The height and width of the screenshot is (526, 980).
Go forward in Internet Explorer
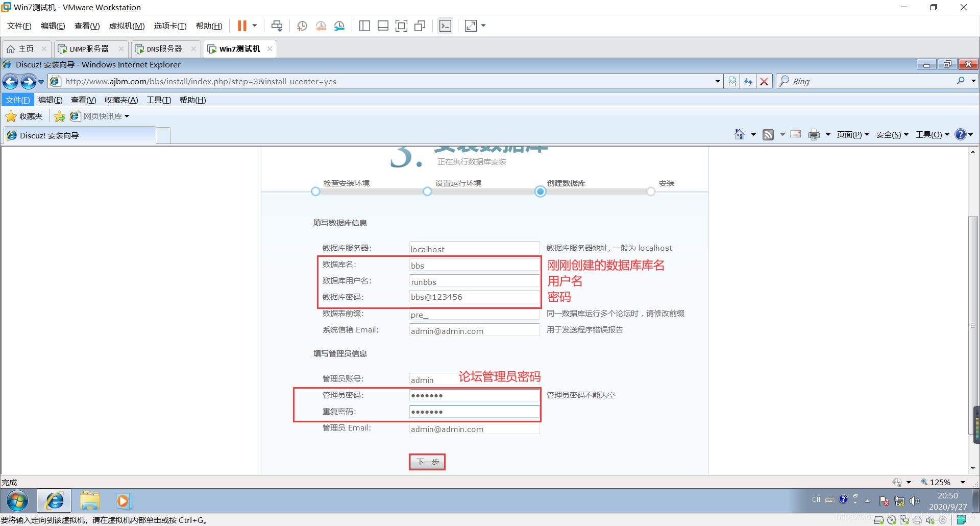[x=28, y=81]
